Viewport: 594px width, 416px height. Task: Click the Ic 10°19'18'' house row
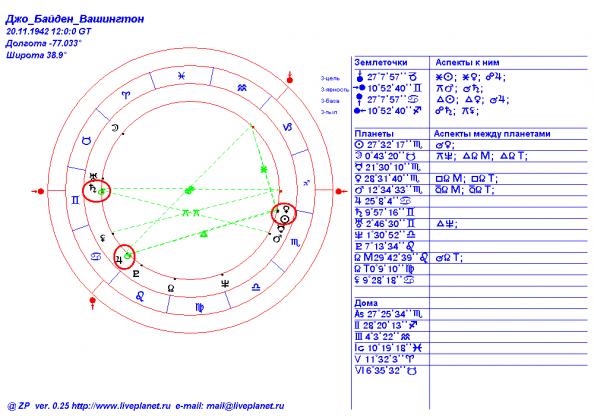click(x=470, y=348)
